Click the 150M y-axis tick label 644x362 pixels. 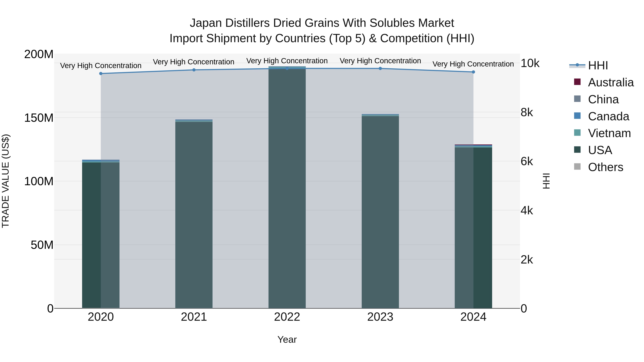[x=39, y=118]
